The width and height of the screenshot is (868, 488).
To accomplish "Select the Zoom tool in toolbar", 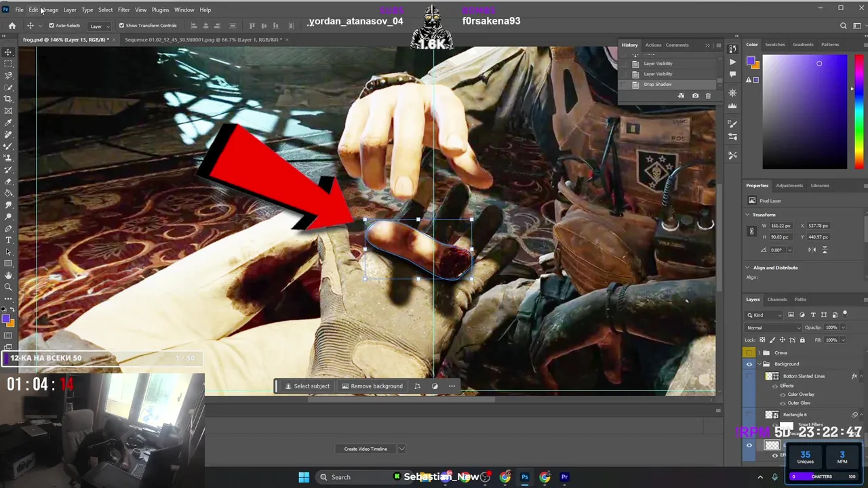I will tap(9, 287).
